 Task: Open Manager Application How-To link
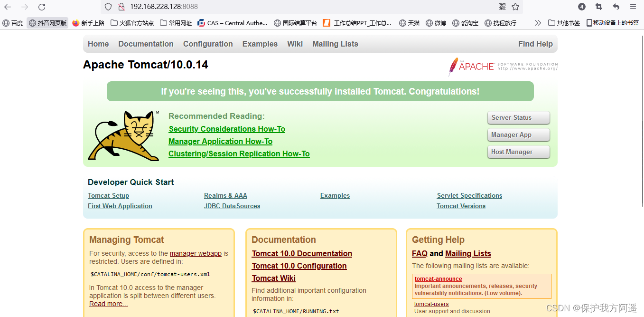(x=220, y=141)
